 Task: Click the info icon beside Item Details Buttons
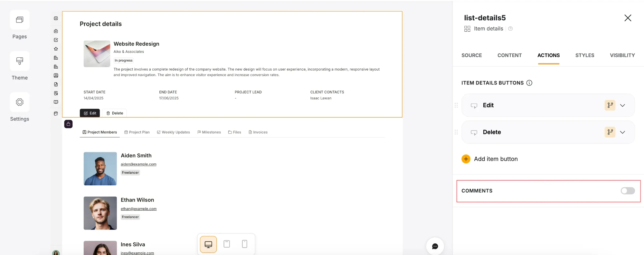click(529, 83)
